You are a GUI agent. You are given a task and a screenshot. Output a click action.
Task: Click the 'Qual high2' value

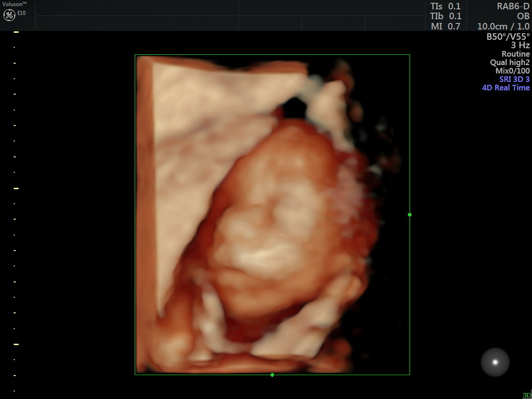[x=510, y=62]
